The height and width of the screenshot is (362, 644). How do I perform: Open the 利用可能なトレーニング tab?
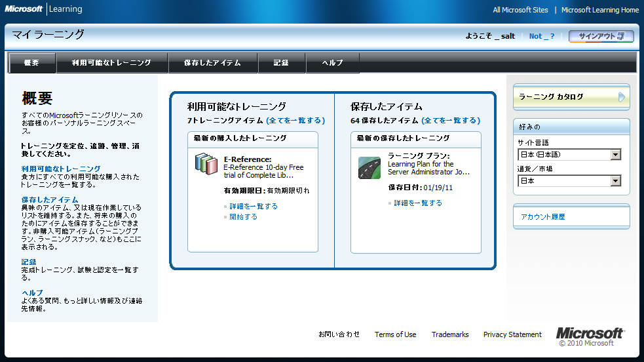(111, 63)
